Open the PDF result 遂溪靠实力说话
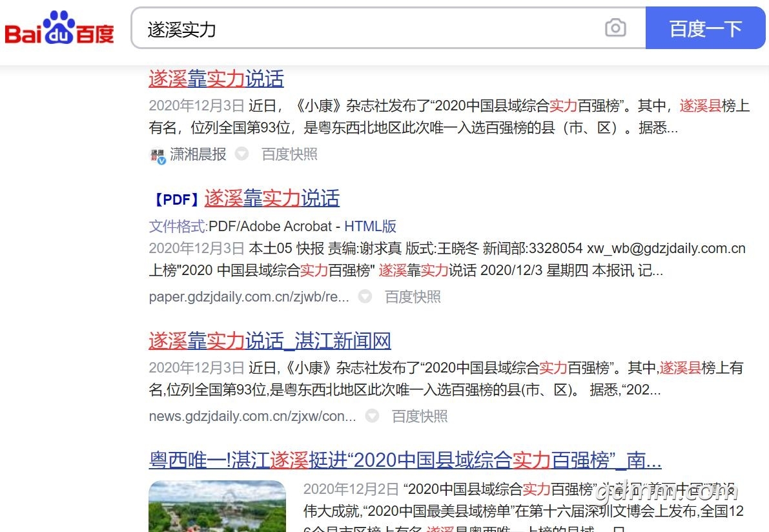This screenshot has width=769, height=532. point(272,199)
